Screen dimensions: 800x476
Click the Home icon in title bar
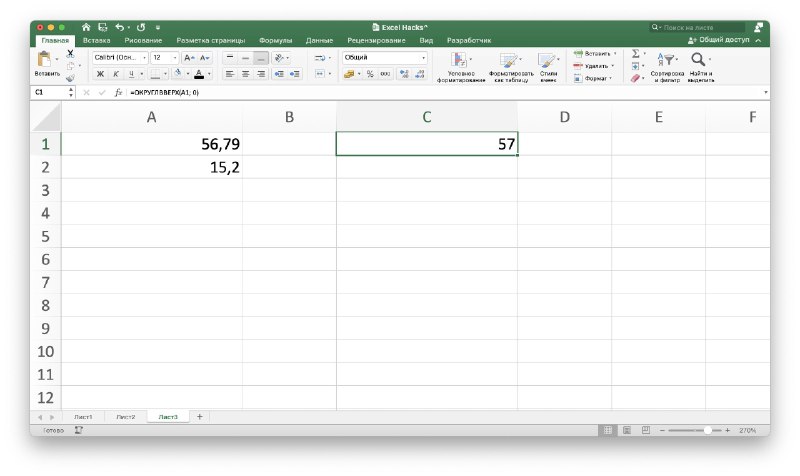click(86, 27)
